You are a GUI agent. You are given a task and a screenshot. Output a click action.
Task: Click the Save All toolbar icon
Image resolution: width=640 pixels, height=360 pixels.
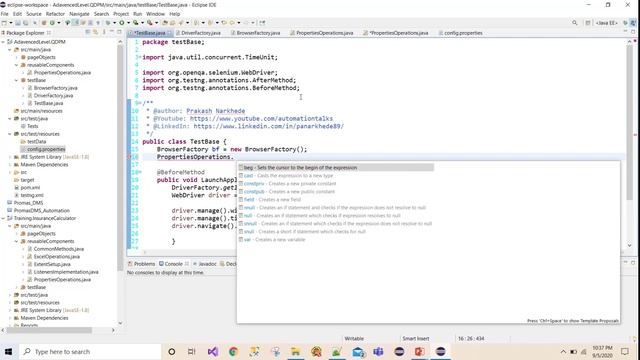(x=26, y=23)
